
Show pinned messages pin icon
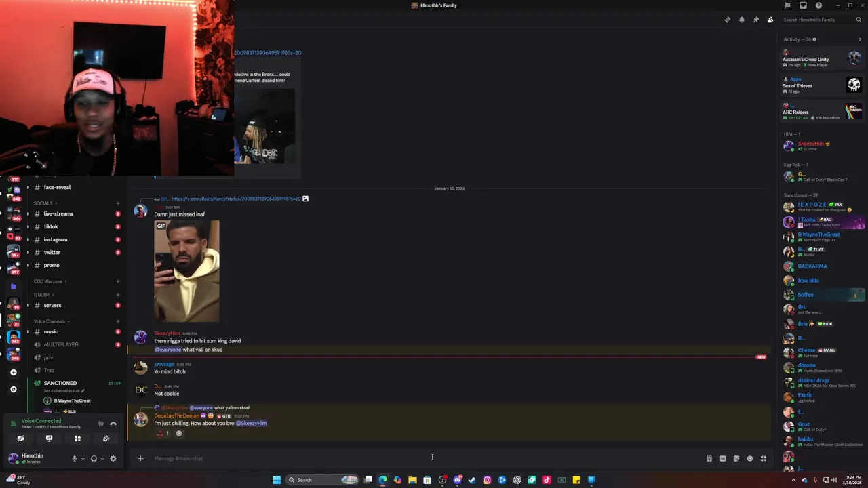coord(756,20)
